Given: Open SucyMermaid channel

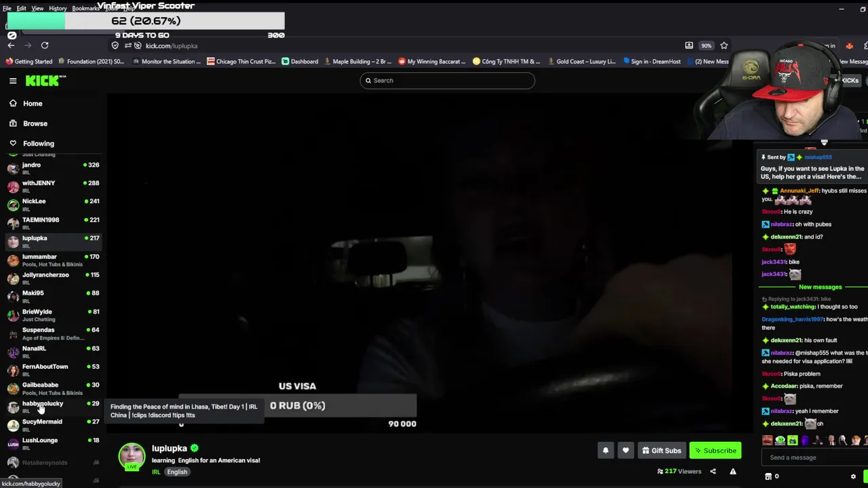Looking at the screenshot, I should tap(53, 425).
